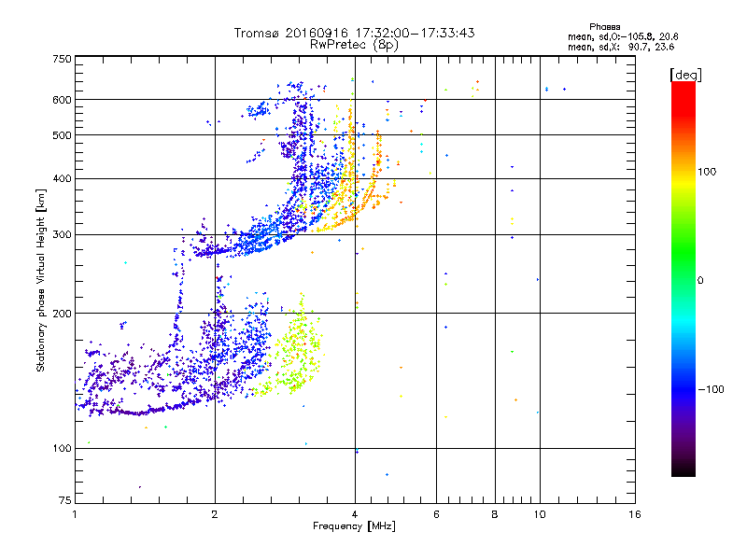Click colorbar tick label '0'
The width and height of the screenshot is (747, 560).
coord(700,281)
